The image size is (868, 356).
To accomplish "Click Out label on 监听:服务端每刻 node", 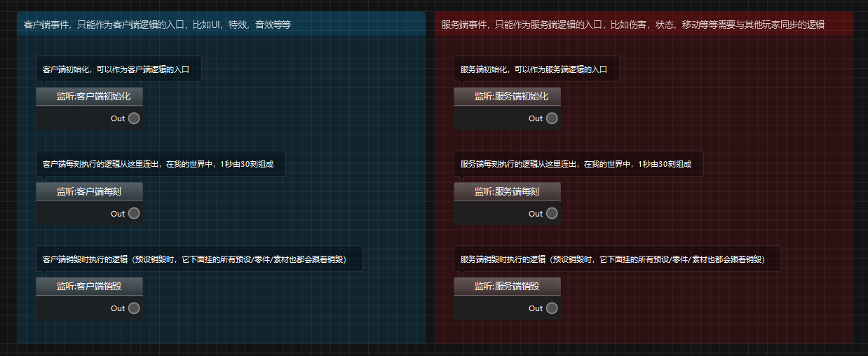I will pyautogui.click(x=536, y=214).
